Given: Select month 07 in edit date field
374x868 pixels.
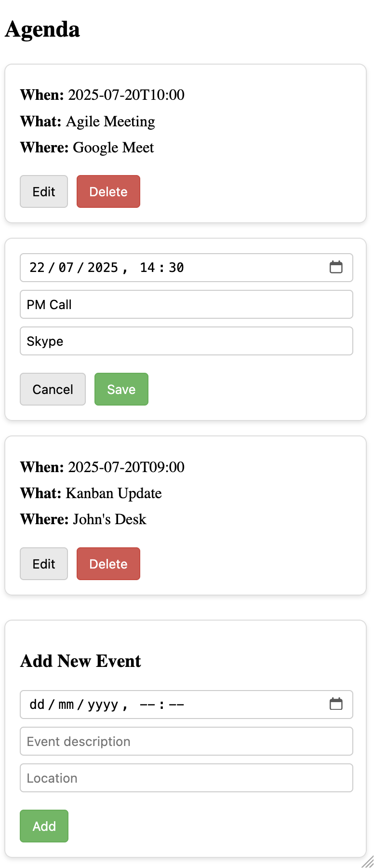Looking at the screenshot, I should tap(66, 268).
